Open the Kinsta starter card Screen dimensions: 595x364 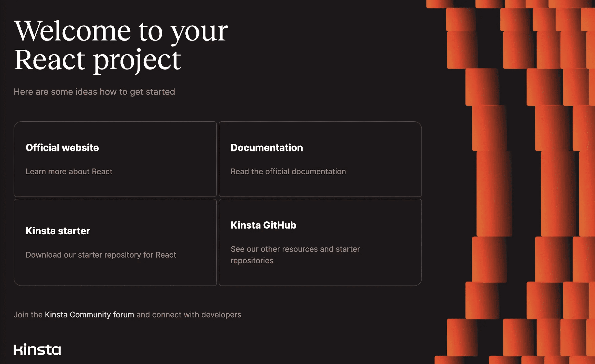click(115, 242)
